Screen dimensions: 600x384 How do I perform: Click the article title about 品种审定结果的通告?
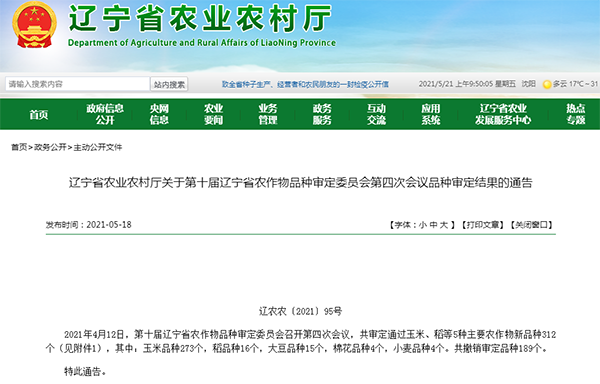click(x=300, y=183)
